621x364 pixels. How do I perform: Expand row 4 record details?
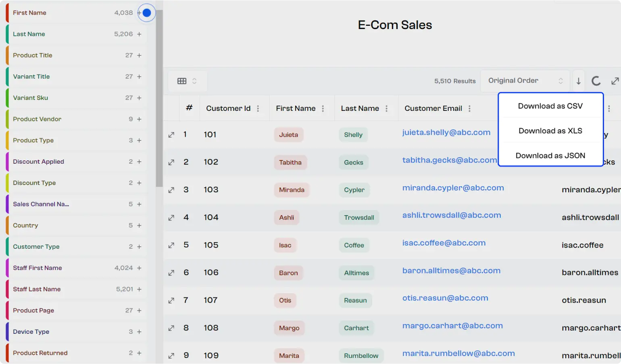tap(171, 218)
